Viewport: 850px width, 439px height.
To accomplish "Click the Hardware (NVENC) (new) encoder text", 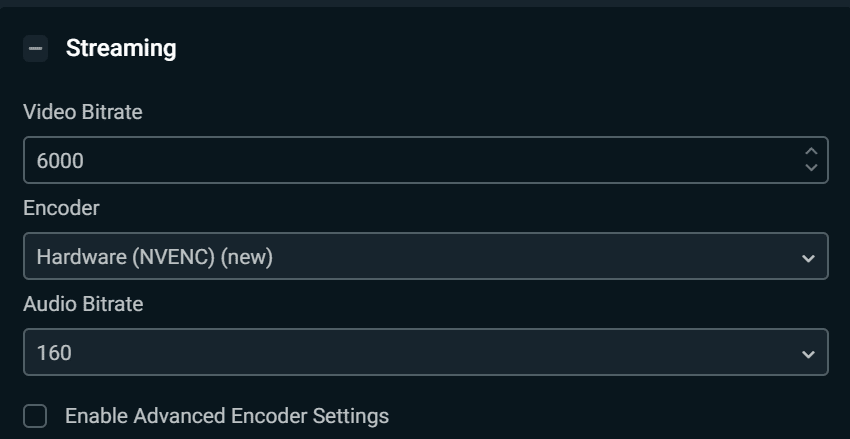I will tap(155, 257).
